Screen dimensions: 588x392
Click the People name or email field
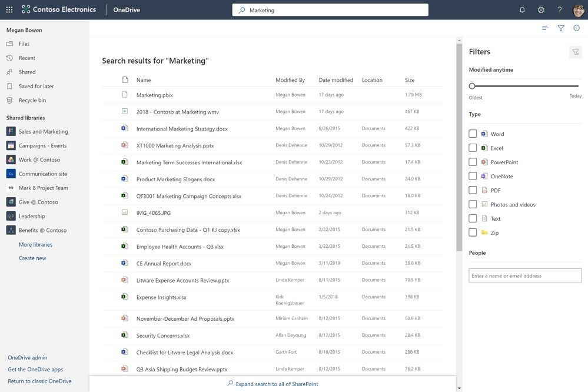(x=525, y=275)
